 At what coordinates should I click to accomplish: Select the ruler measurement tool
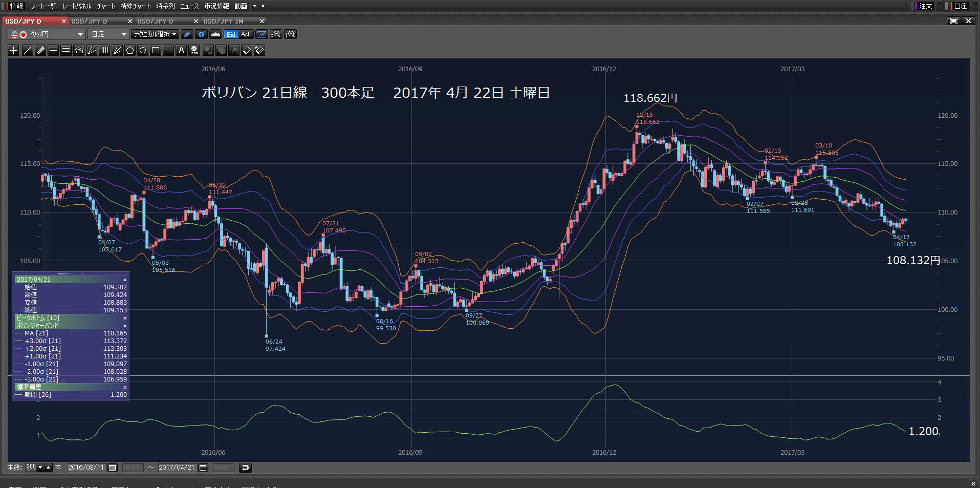(x=40, y=50)
